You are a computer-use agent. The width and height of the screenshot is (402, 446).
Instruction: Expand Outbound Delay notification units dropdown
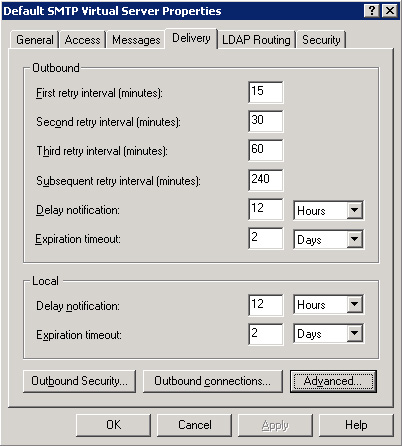pyautogui.click(x=329, y=210)
